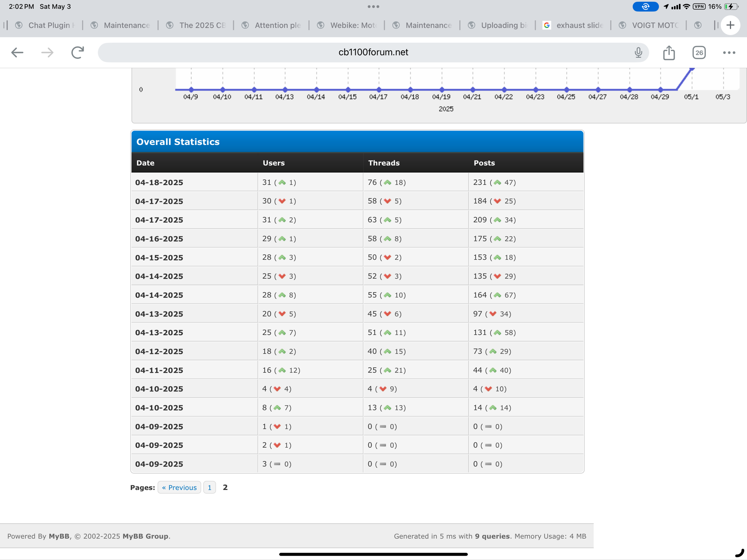The height and width of the screenshot is (560, 747).
Task: Tap the microphone icon in the address bar
Action: pyautogui.click(x=638, y=53)
